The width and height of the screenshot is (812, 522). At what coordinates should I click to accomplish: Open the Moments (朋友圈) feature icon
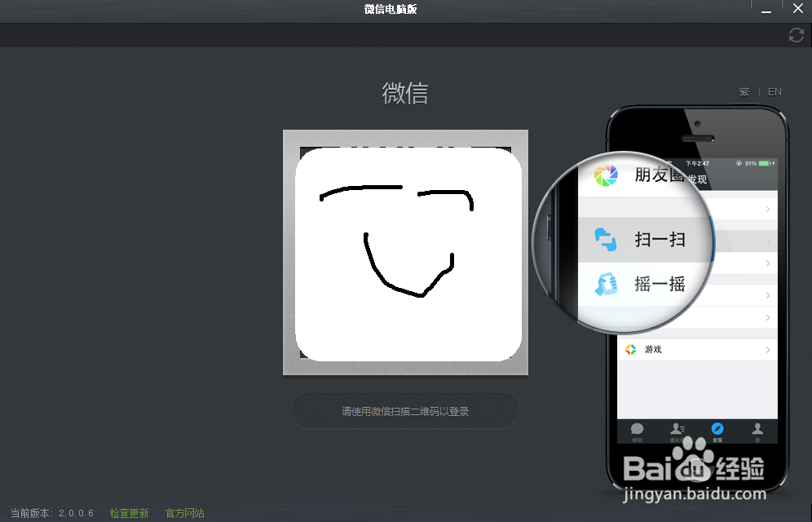[605, 175]
